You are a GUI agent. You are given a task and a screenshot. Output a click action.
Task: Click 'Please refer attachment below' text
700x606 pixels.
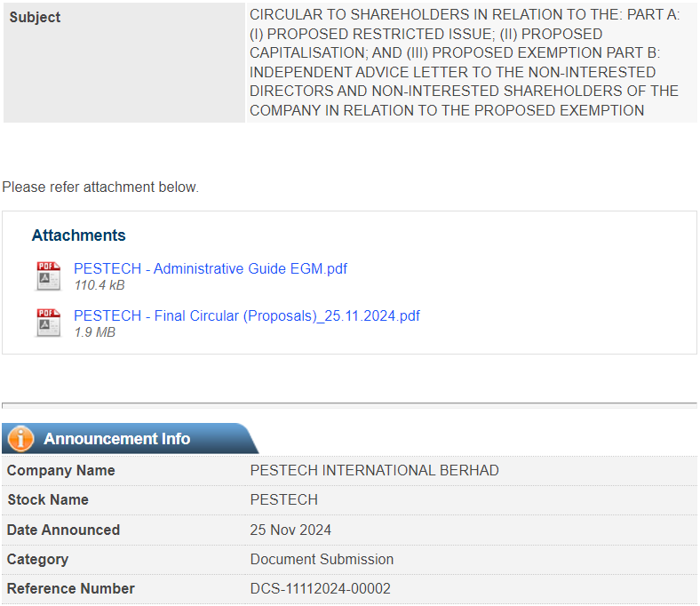100,187
